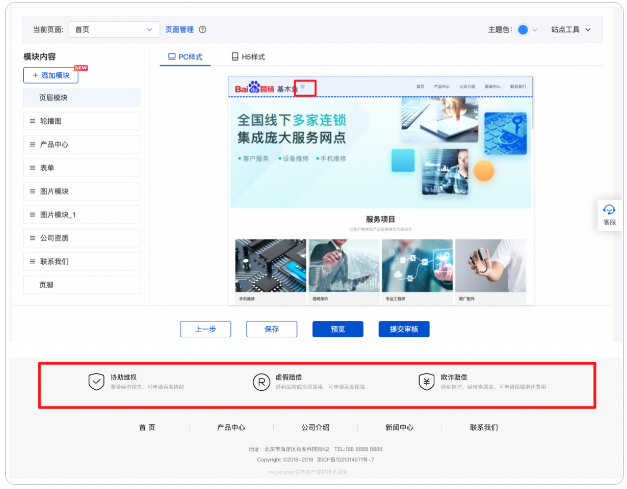Click the 提交审核 button

coord(404,329)
